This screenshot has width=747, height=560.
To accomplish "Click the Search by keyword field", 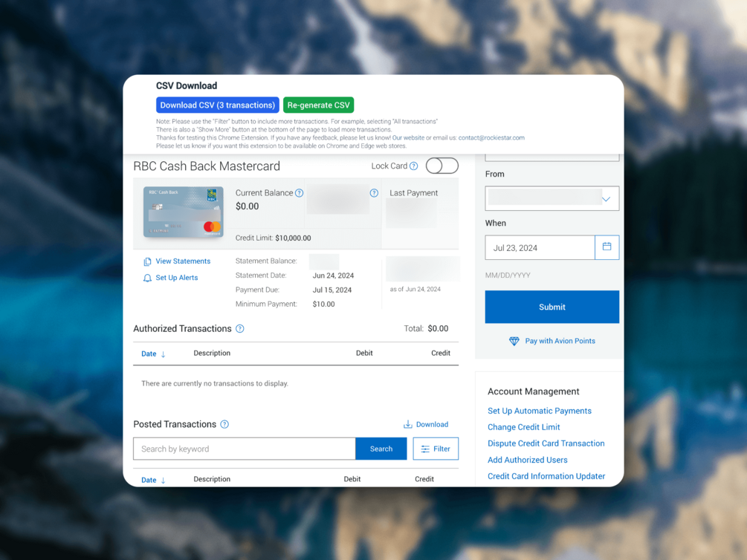I will [x=245, y=449].
